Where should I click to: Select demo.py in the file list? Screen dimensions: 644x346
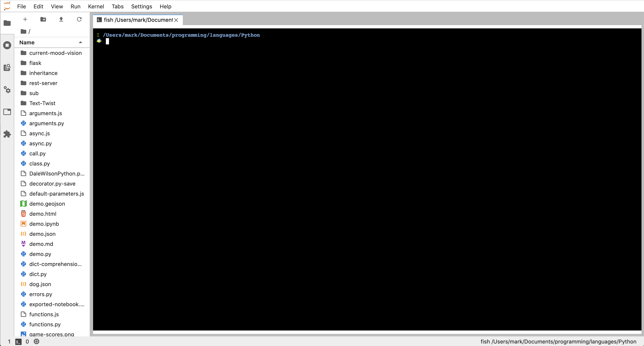coord(40,254)
